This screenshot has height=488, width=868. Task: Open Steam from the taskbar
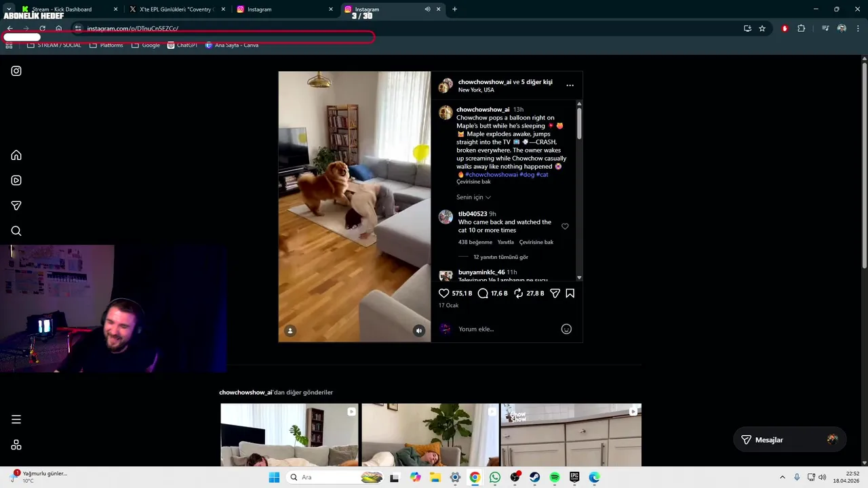pyautogui.click(x=535, y=478)
